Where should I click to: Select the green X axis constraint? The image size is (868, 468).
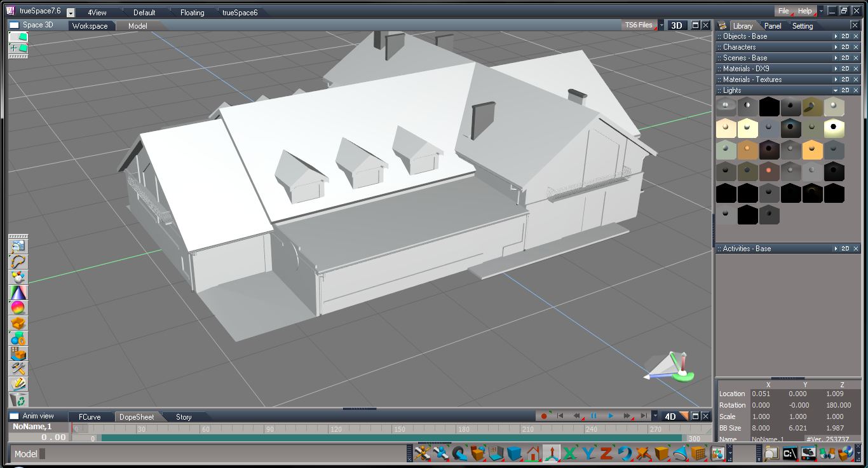[x=570, y=453]
